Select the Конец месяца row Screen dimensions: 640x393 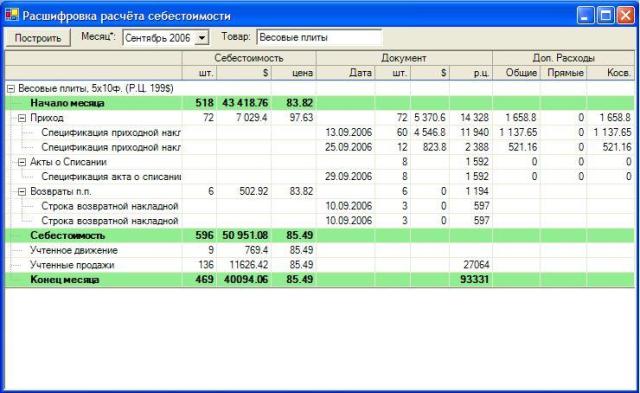320,280
